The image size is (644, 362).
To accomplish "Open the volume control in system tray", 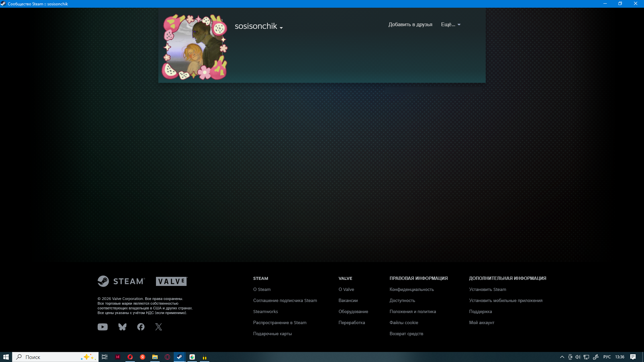I will coord(578,357).
